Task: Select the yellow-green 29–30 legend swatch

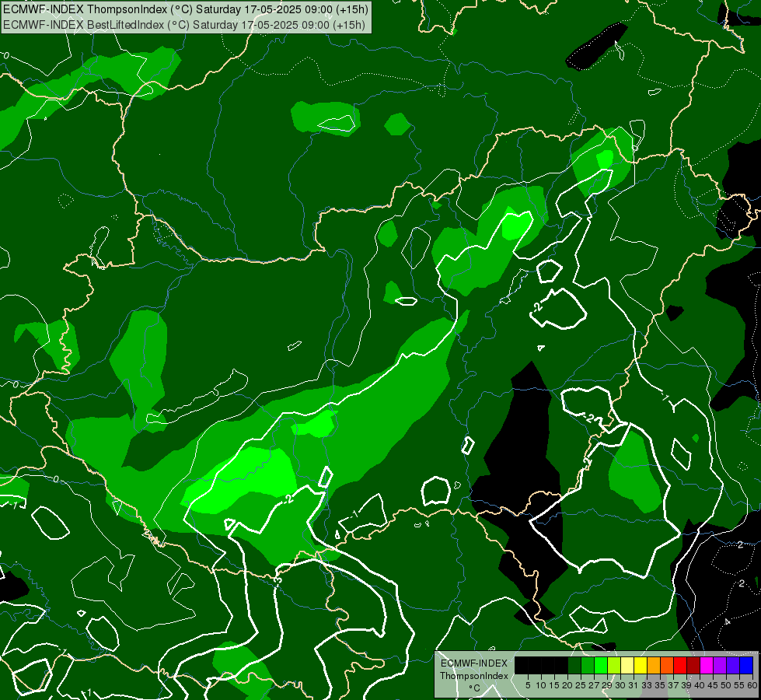Action: pos(613,665)
